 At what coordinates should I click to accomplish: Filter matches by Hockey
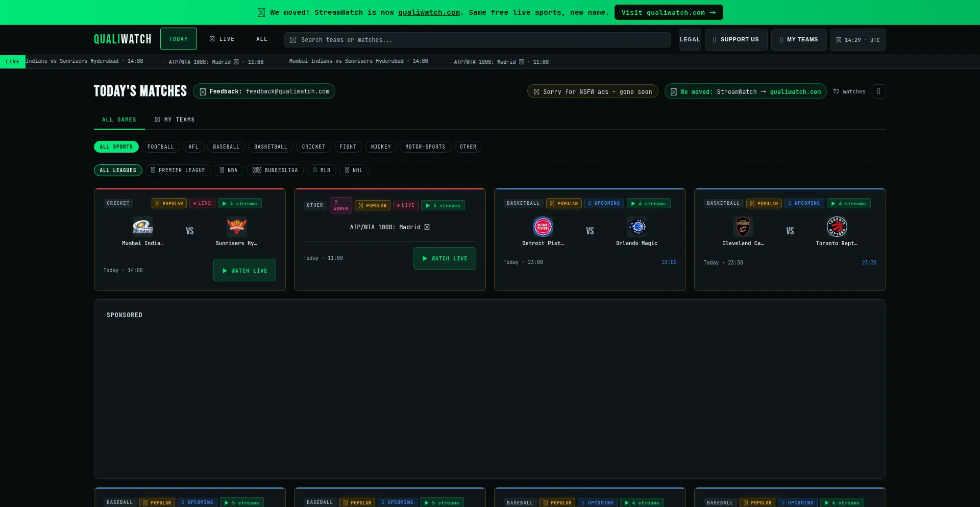[x=381, y=147]
